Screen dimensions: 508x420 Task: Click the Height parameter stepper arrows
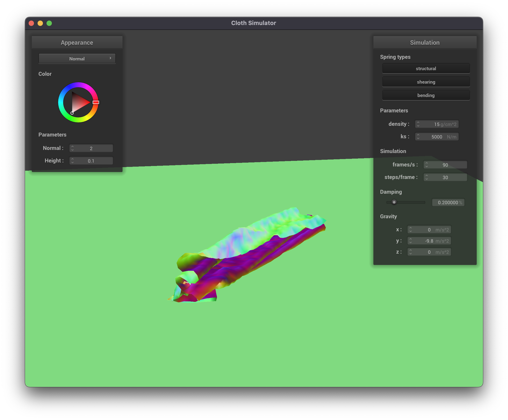tap(73, 161)
